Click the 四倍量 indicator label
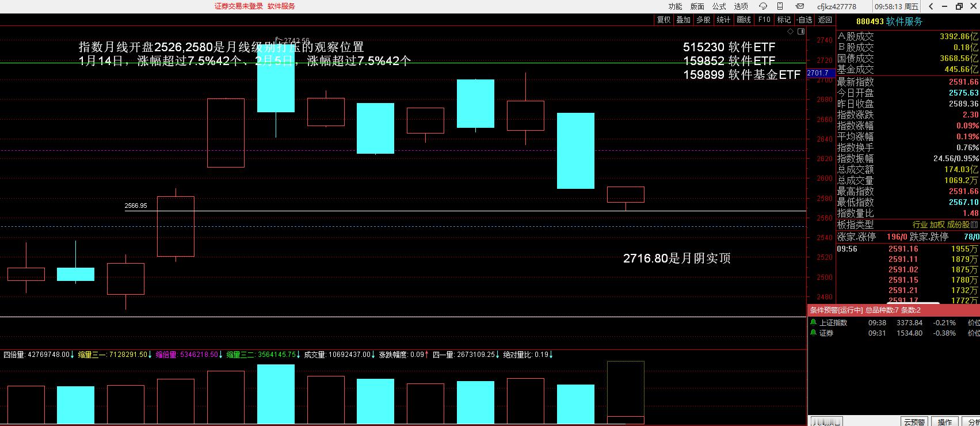This screenshot has width=980, height=426. tap(39, 355)
